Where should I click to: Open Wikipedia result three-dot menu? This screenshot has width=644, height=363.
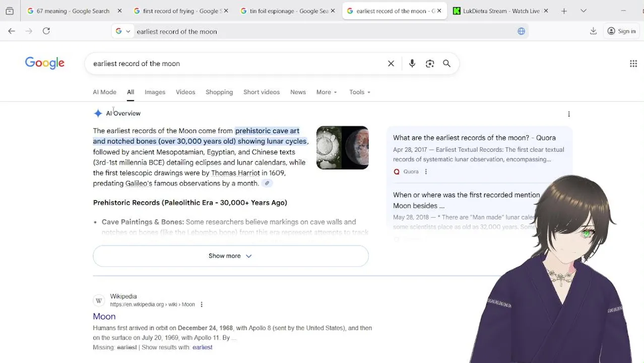click(x=202, y=305)
